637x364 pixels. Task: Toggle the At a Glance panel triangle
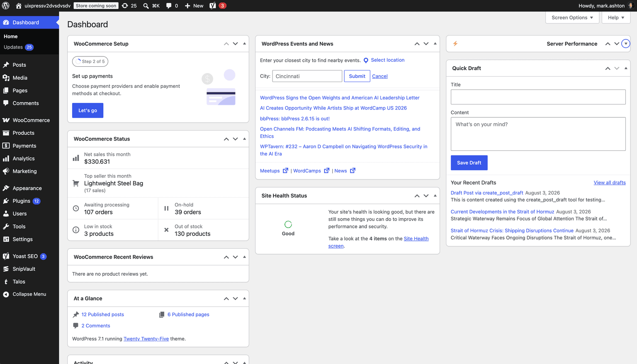click(244, 298)
